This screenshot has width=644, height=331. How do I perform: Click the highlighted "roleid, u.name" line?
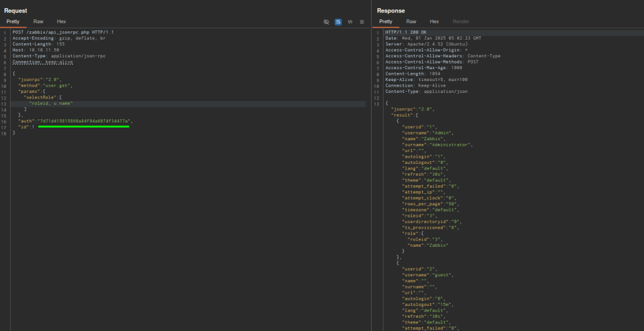51,103
